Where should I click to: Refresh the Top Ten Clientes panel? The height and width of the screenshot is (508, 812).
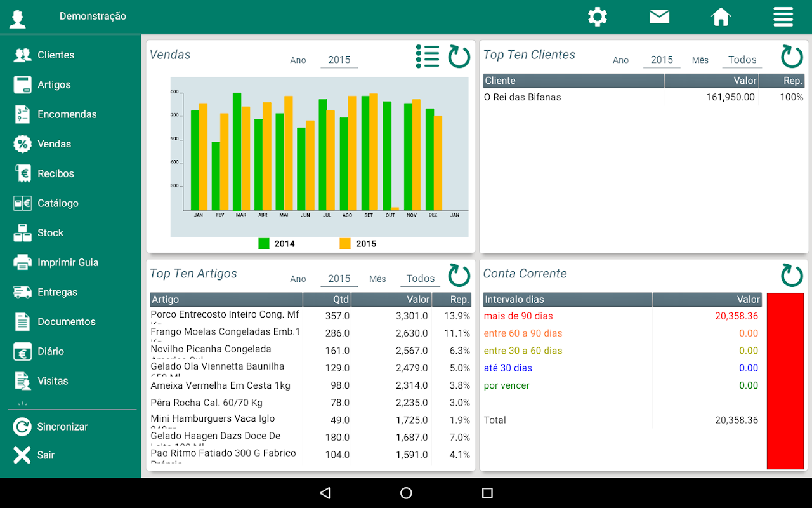[x=792, y=57]
